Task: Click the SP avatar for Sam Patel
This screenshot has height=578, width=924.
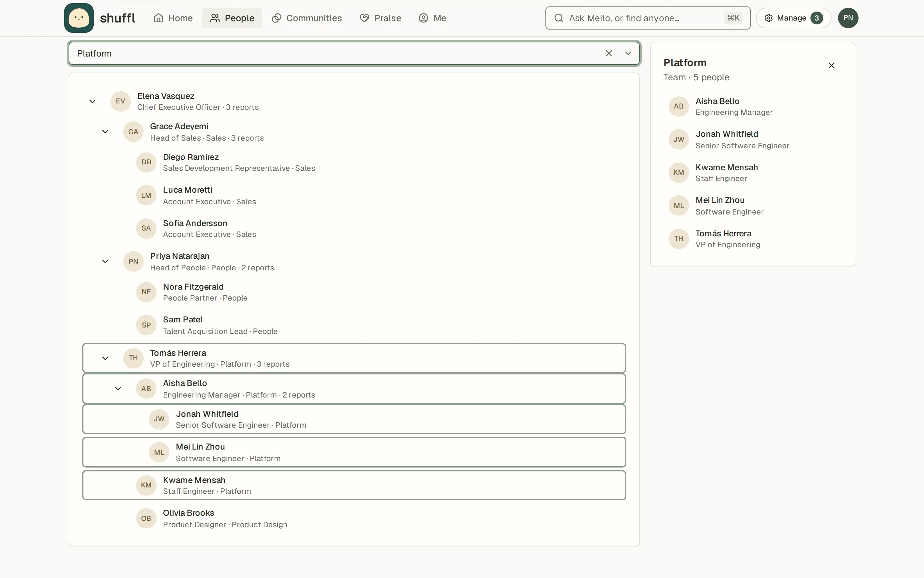Action: click(146, 325)
